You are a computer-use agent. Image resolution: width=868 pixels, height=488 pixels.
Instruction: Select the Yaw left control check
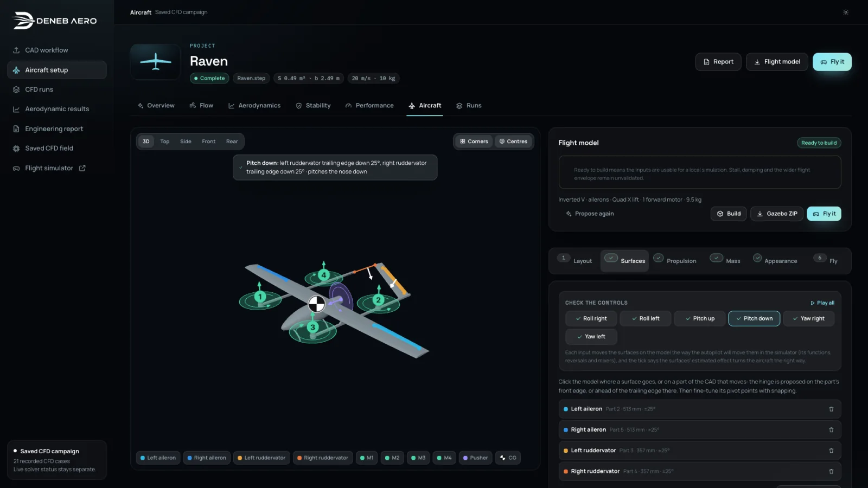591,337
